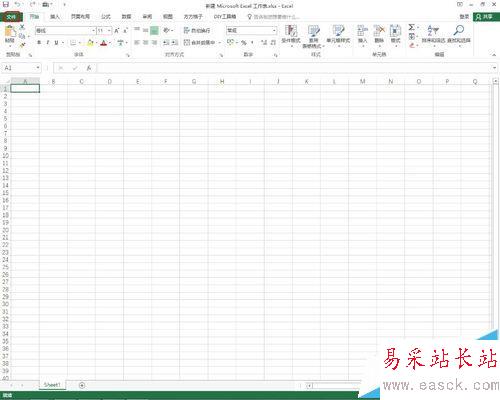Open Conditional Formatting
Screen dimensions: 500x400
click(x=291, y=35)
